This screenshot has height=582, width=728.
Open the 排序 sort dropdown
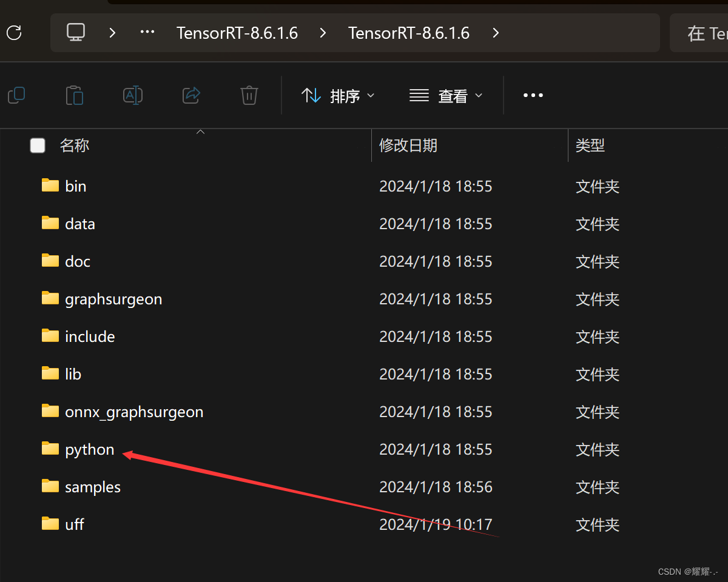click(x=338, y=96)
